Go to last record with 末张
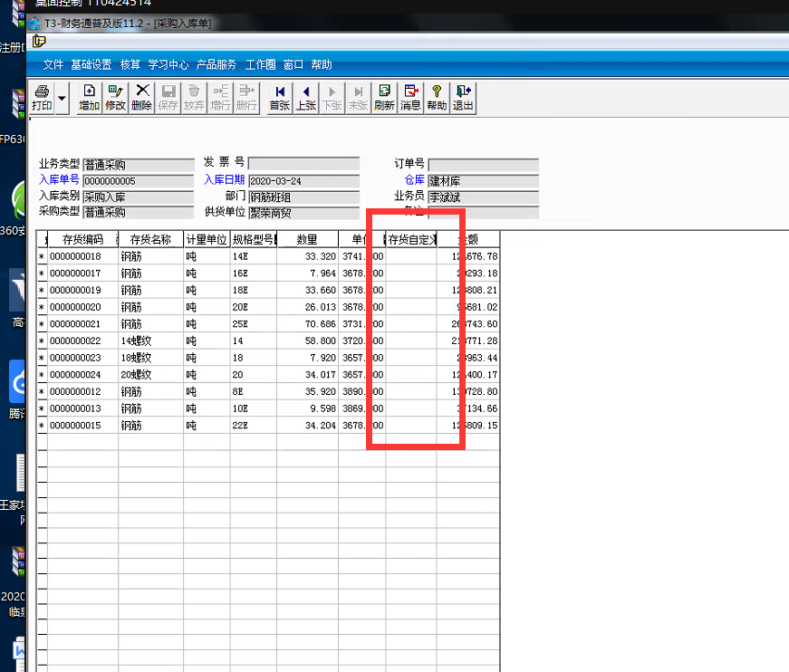789x672 pixels. 359,98
